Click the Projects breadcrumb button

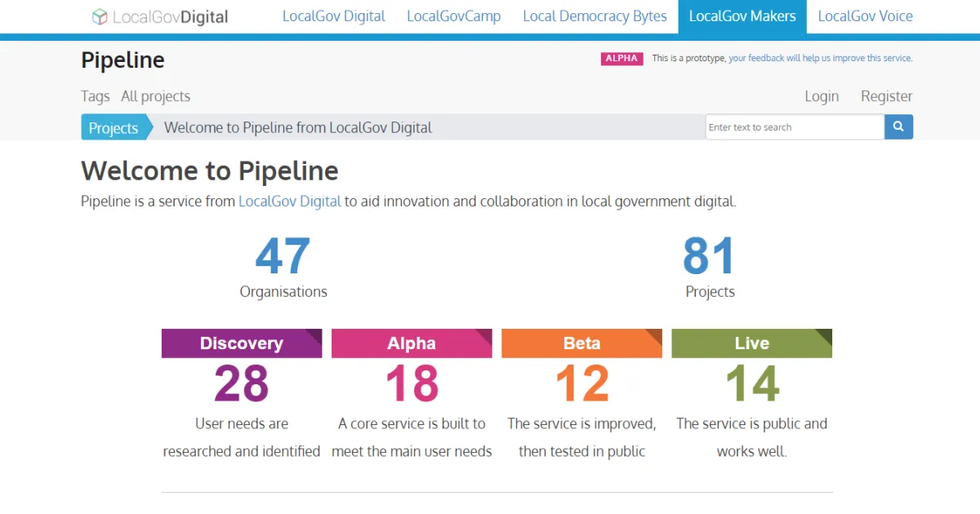point(113,128)
